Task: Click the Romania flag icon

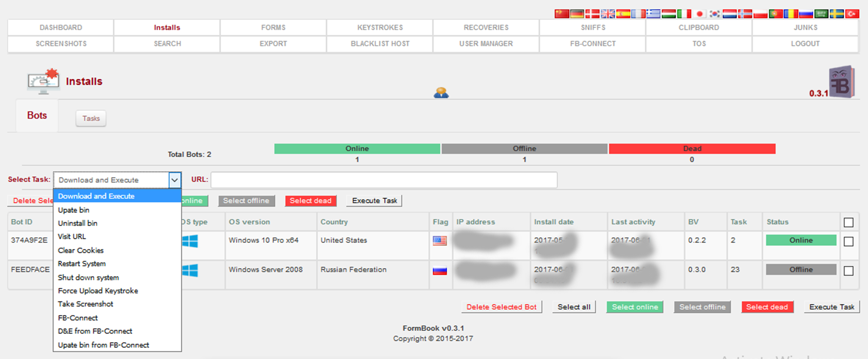Action: pyautogui.click(x=791, y=14)
